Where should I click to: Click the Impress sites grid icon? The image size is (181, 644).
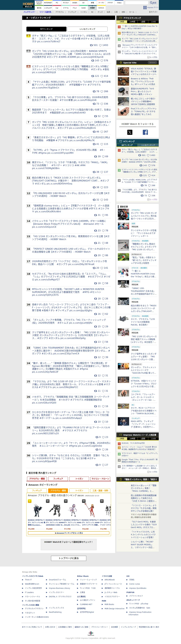145,7
